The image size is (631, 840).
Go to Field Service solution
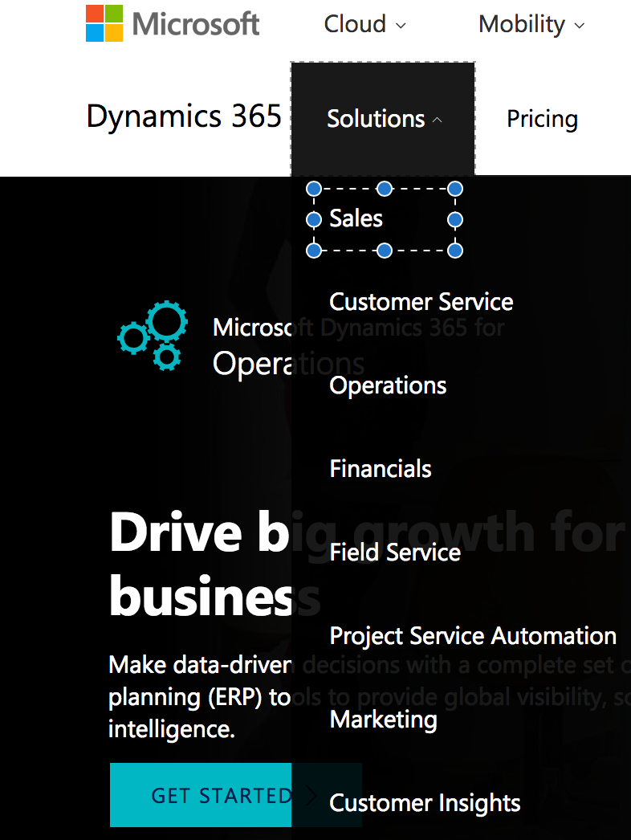395,553
